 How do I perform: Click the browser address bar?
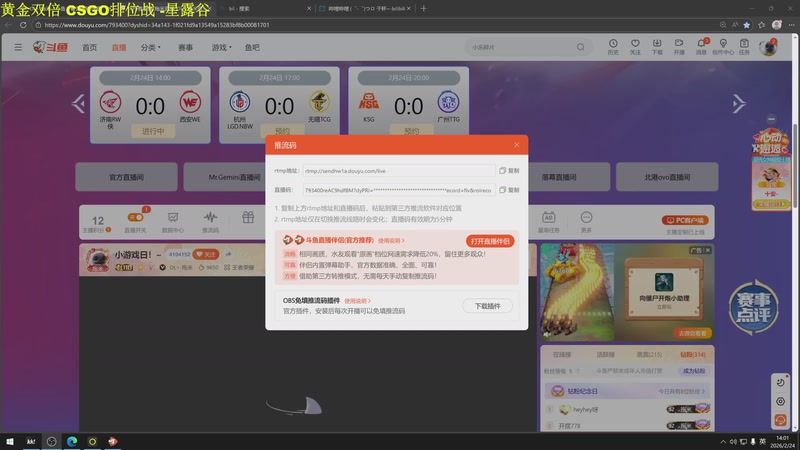378,24
